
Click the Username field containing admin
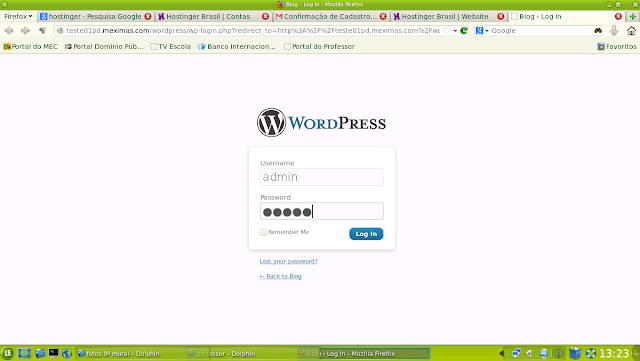coord(322,177)
